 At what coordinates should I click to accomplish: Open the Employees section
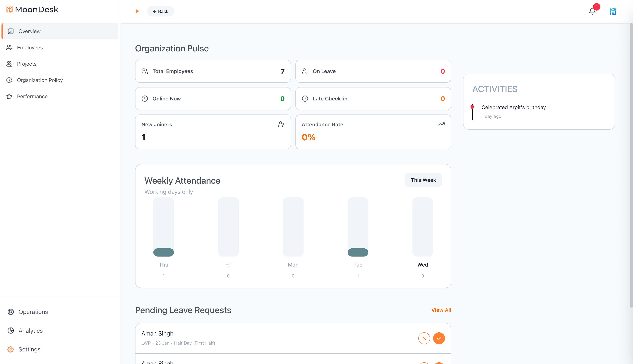tap(60, 48)
